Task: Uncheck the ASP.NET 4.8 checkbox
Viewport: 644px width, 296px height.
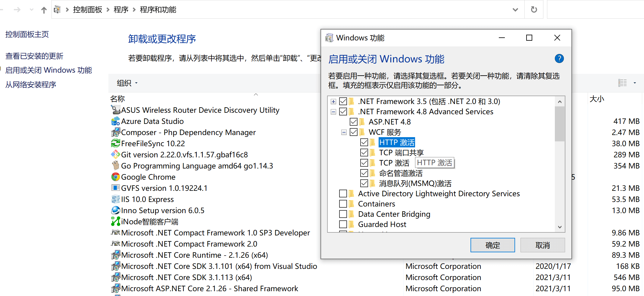Action: tap(354, 122)
